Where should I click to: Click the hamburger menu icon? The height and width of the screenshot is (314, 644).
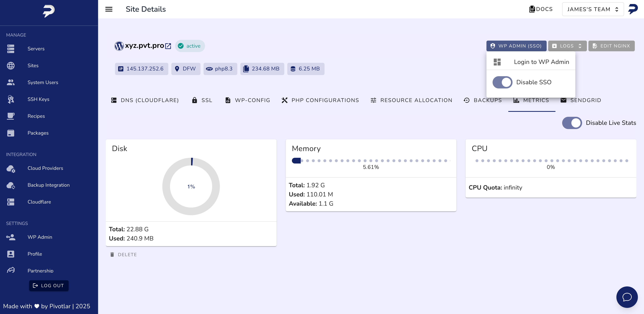[109, 9]
